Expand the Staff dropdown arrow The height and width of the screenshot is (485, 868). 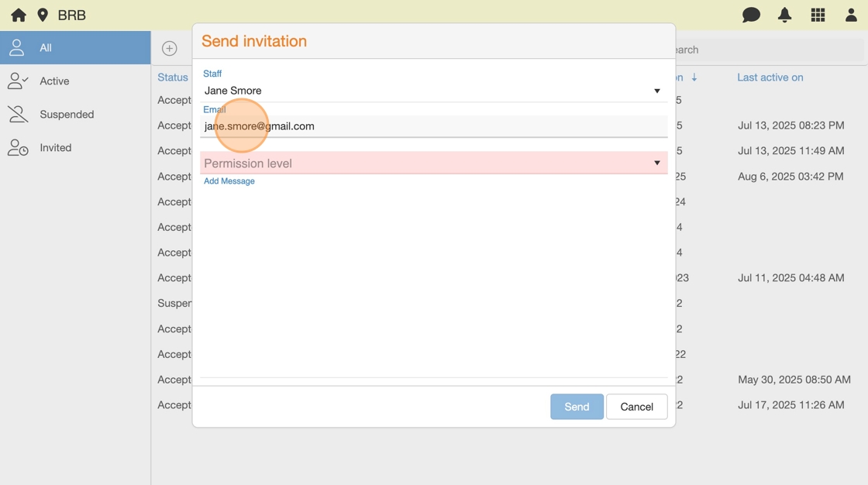pos(656,91)
